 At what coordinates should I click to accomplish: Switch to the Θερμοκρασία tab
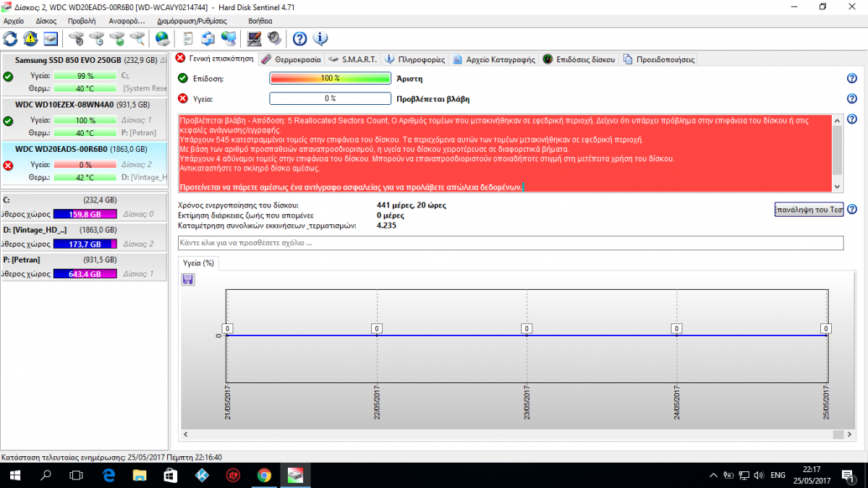tap(292, 59)
